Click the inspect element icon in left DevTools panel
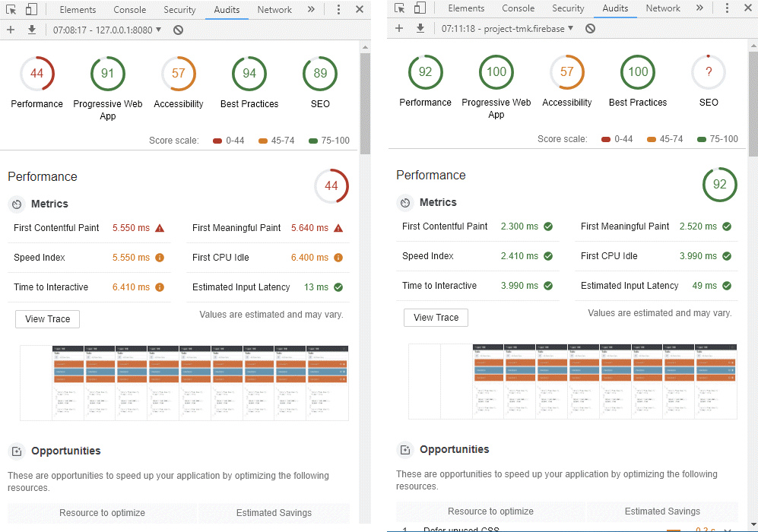Viewport: 758px width, 532px height. coord(11,10)
